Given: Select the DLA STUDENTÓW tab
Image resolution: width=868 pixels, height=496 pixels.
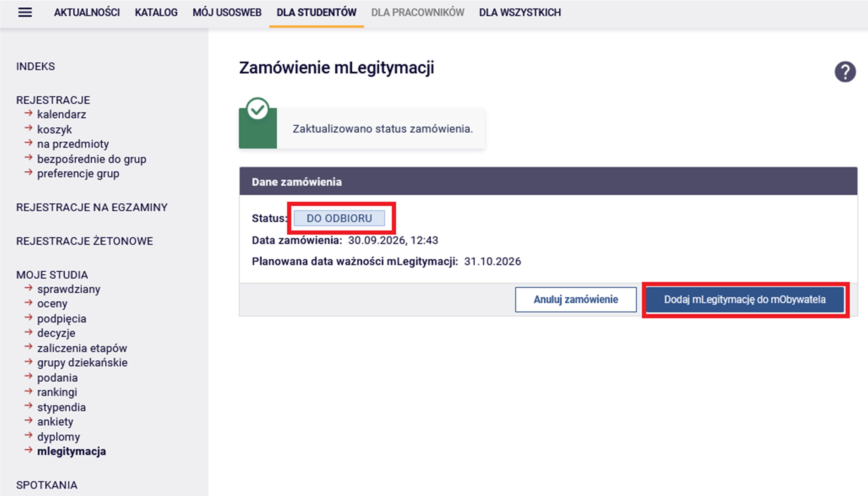Looking at the screenshot, I should pyautogui.click(x=316, y=13).
